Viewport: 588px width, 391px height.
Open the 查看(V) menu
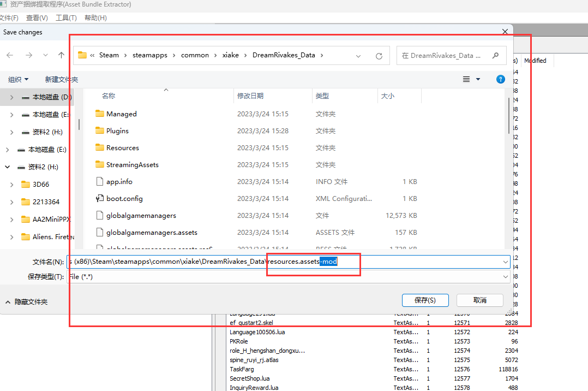[37, 18]
